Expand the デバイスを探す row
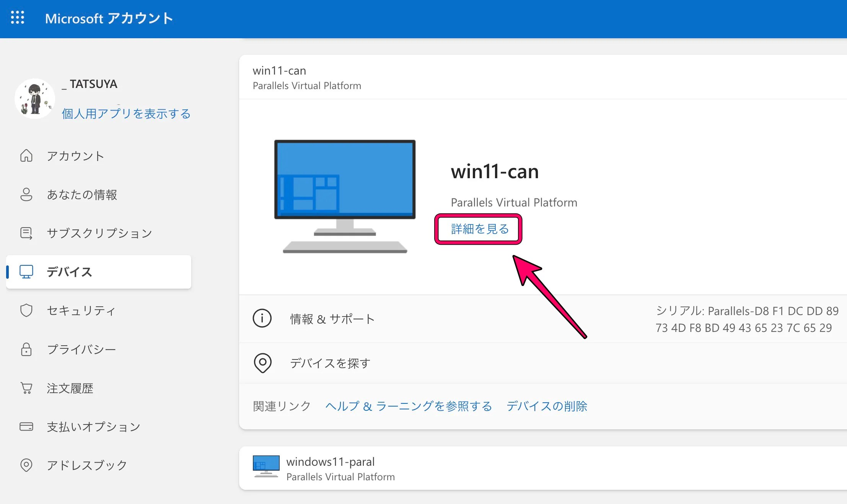The image size is (847, 504). click(x=330, y=363)
